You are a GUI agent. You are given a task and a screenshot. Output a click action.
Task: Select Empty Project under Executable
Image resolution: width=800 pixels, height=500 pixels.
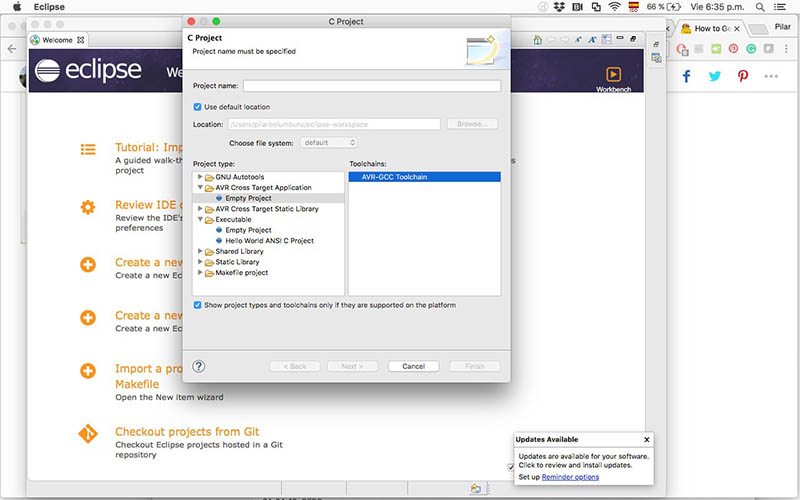tap(248, 230)
